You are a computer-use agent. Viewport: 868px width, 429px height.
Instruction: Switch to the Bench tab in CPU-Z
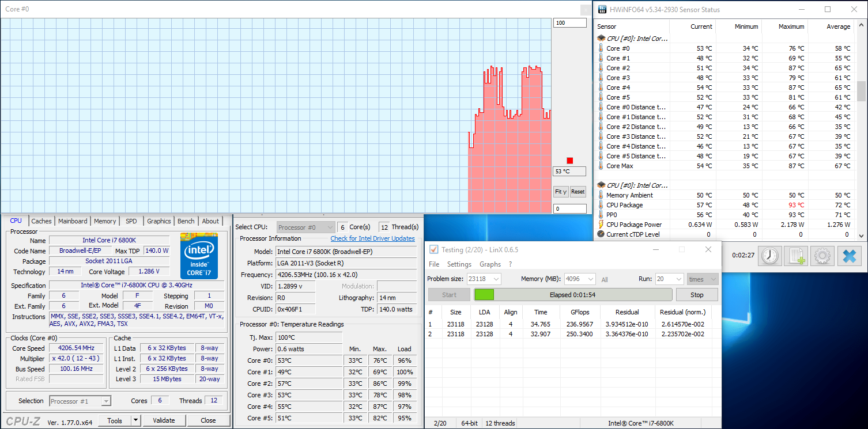(186, 221)
